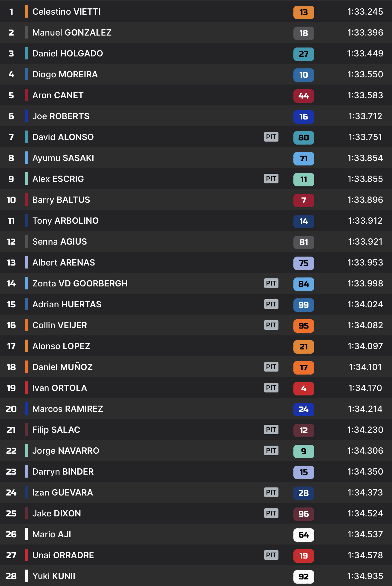Click the PIT badge in Unai Orradre's row
This screenshot has height=586, width=392.
(271, 555)
